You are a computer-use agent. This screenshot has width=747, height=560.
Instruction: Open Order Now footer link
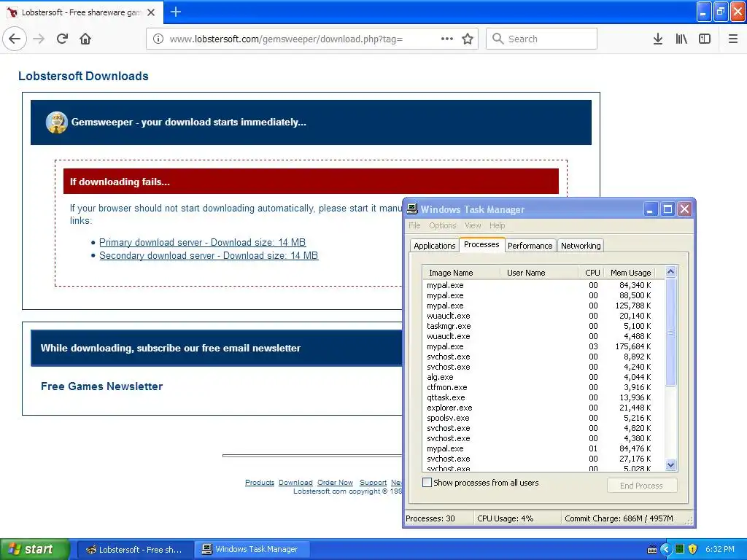(336, 483)
